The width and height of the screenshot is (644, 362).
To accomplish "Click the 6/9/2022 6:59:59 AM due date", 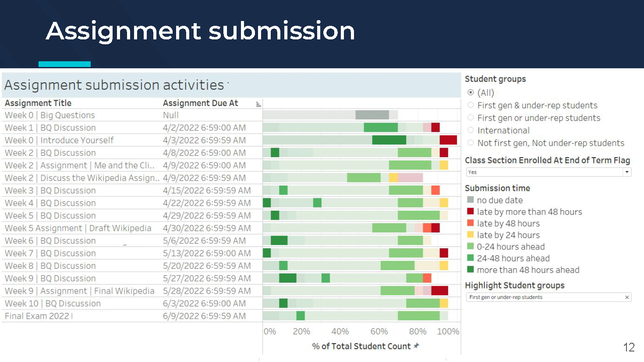I will tap(204, 316).
